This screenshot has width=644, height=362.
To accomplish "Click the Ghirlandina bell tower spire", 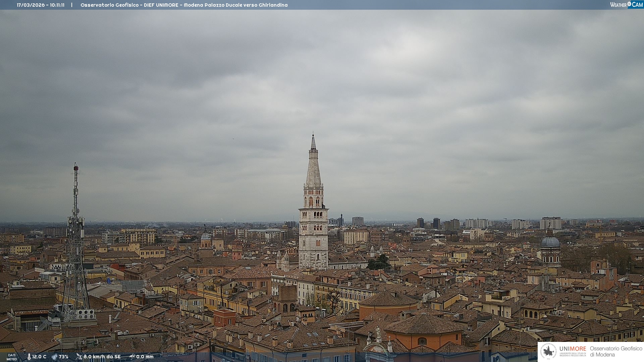I will coord(313,168).
